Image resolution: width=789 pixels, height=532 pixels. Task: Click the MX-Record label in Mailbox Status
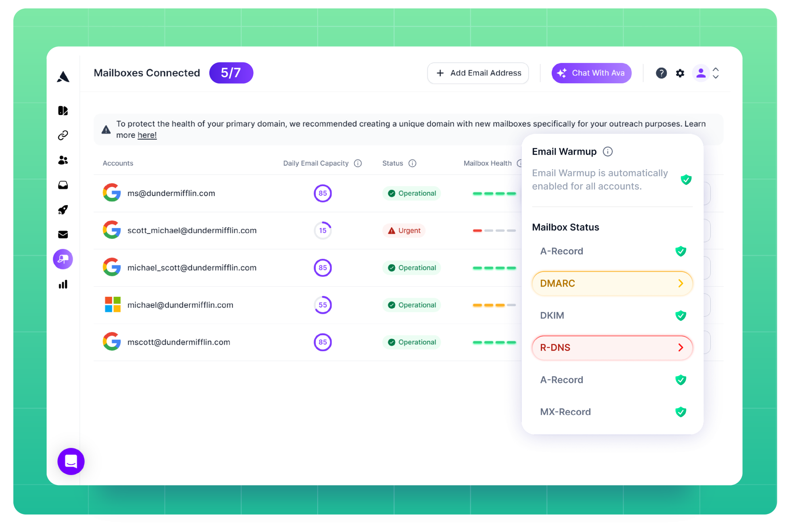pyautogui.click(x=565, y=412)
